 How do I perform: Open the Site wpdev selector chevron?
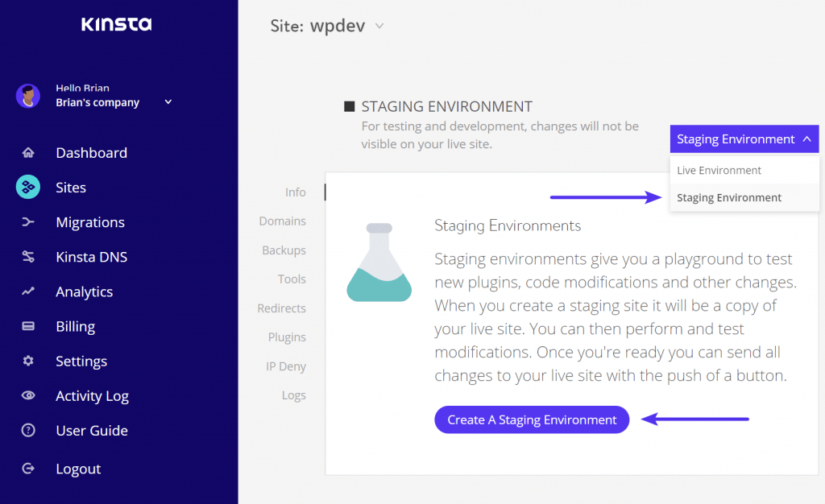[379, 26]
